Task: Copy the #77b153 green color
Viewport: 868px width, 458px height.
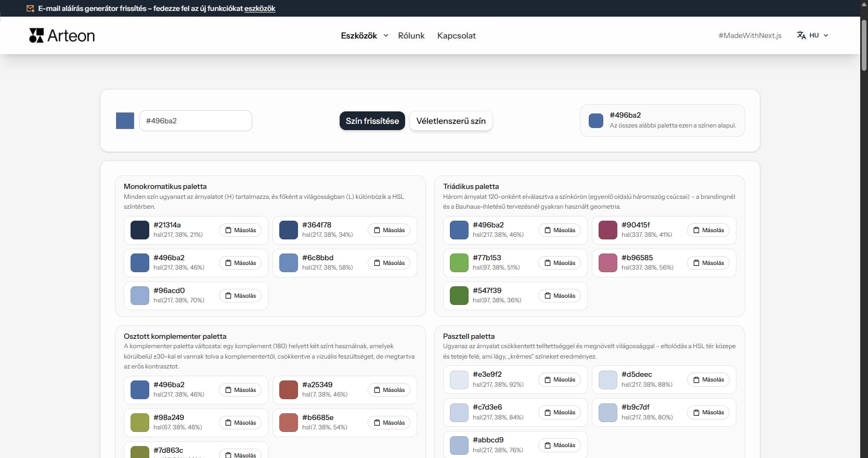Action: (x=560, y=263)
